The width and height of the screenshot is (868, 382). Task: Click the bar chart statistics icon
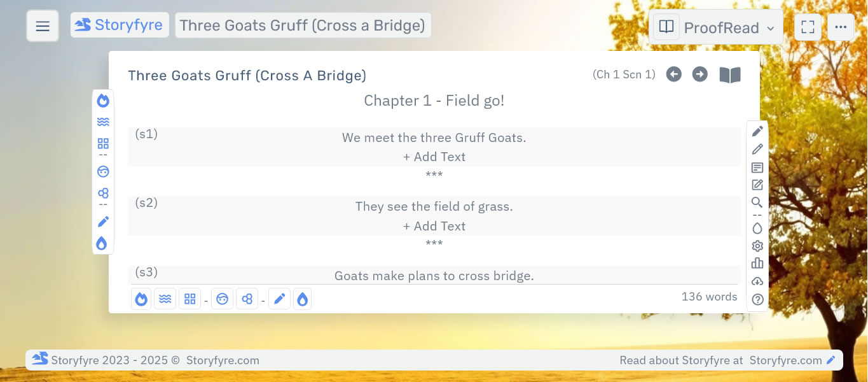point(757,263)
